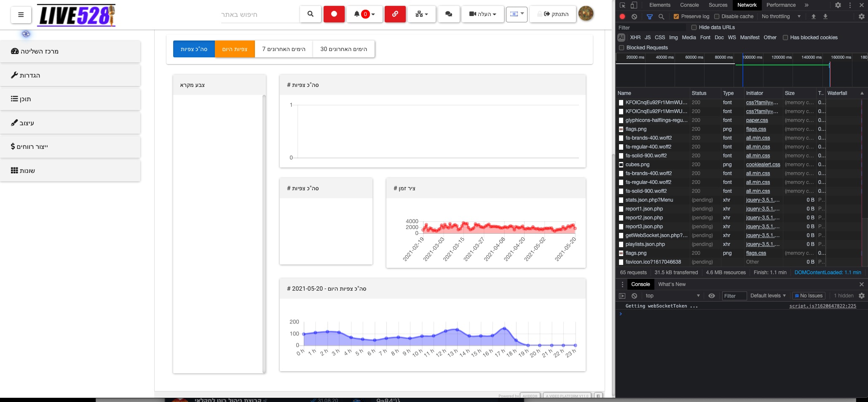Switch to the Elements tab
The image size is (868, 402).
pos(660,5)
